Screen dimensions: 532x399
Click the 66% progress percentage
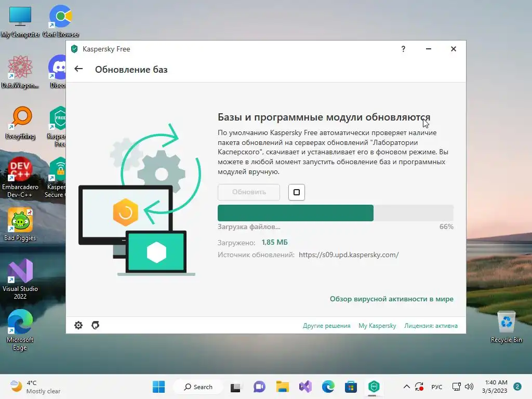point(446,227)
